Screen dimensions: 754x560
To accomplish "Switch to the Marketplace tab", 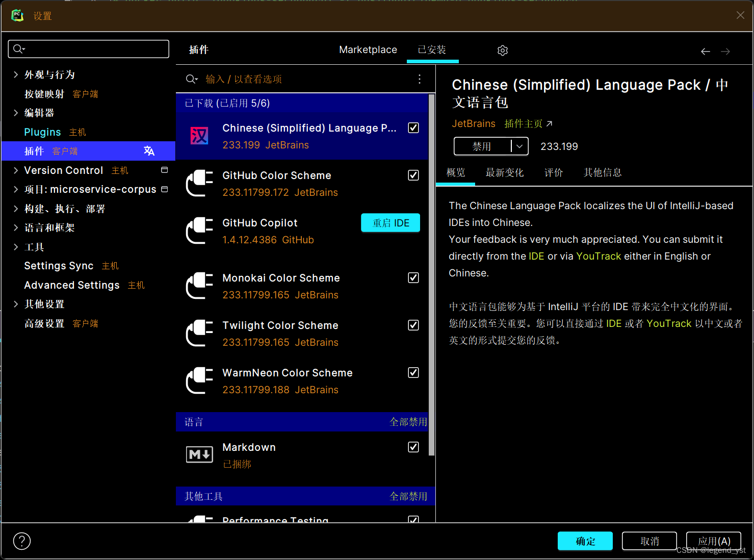I will tap(368, 49).
